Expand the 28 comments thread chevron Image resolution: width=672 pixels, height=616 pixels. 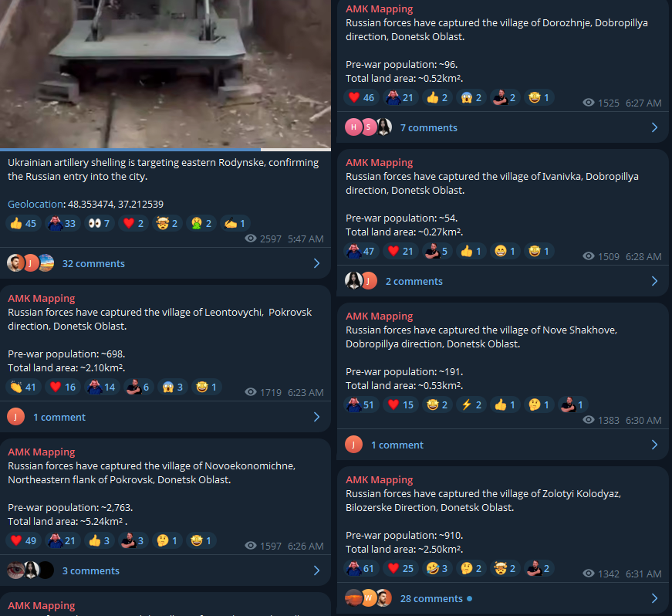click(x=654, y=598)
